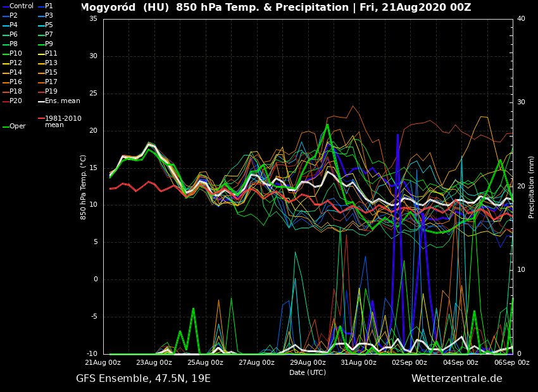Click the P10 legend entry
Screen dimensions: 538x392
pos(16,54)
